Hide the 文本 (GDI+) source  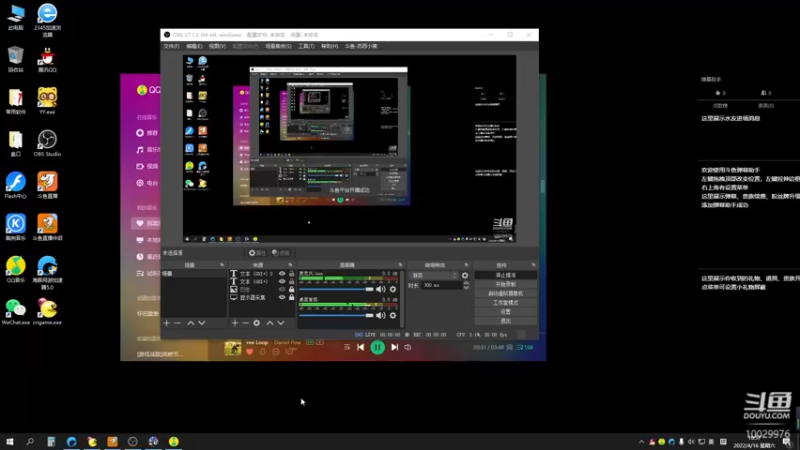[282, 281]
